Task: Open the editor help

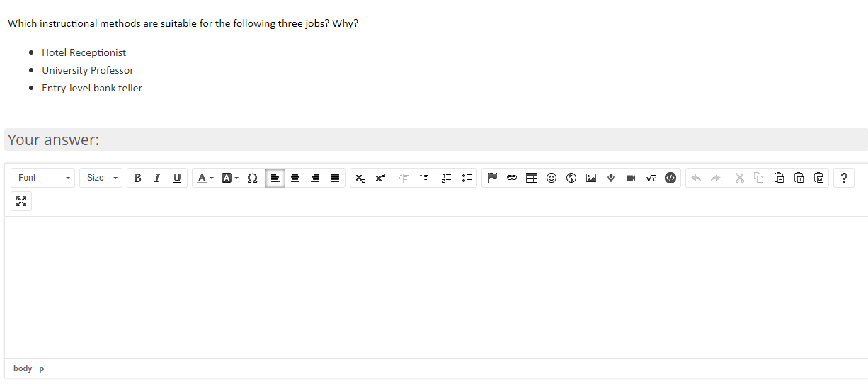Action: coord(844,178)
